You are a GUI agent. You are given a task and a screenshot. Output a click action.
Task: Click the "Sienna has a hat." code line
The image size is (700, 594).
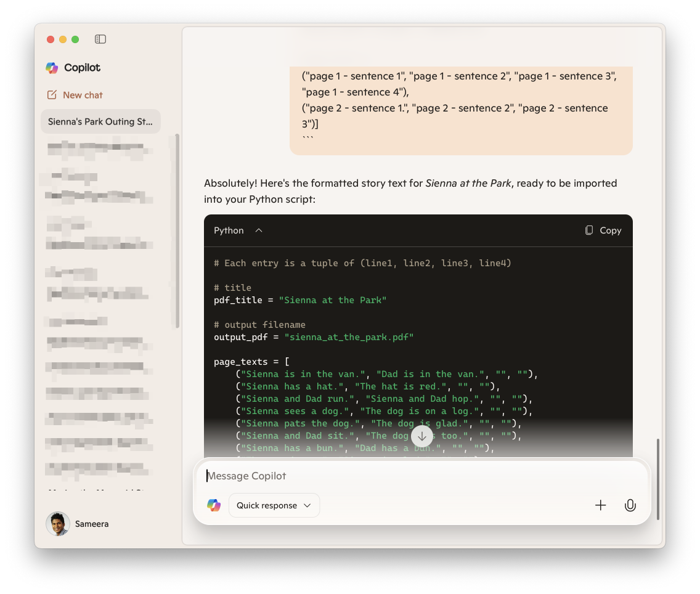pyautogui.click(x=368, y=386)
